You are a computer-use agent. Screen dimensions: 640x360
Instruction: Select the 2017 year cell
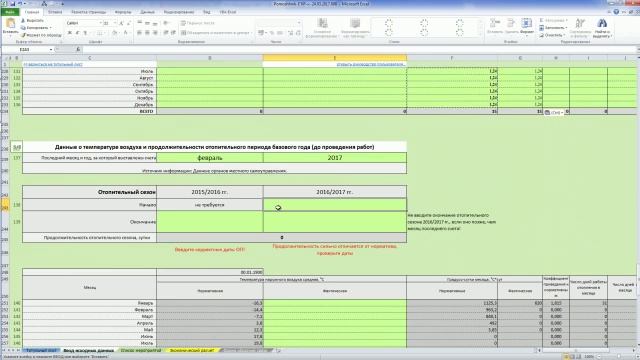[335, 158]
